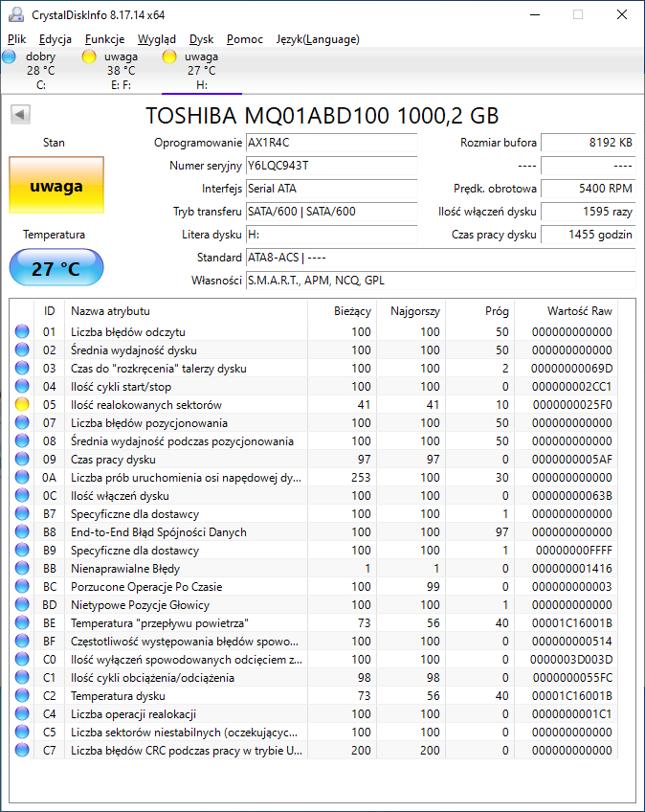645x812 pixels.
Task: Select row 'Liczba błędów odczytu'
Action: tap(314, 332)
